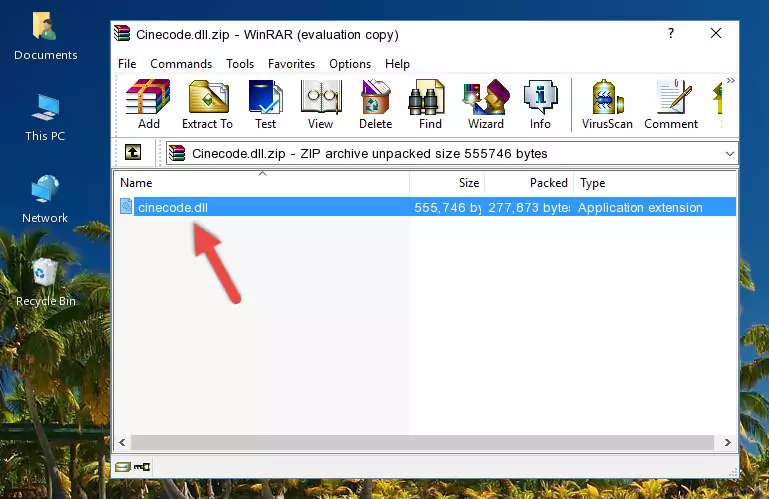Click the WinRAR title bar icon
Image resolution: width=769 pixels, height=499 pixels.
pos(122,34)
